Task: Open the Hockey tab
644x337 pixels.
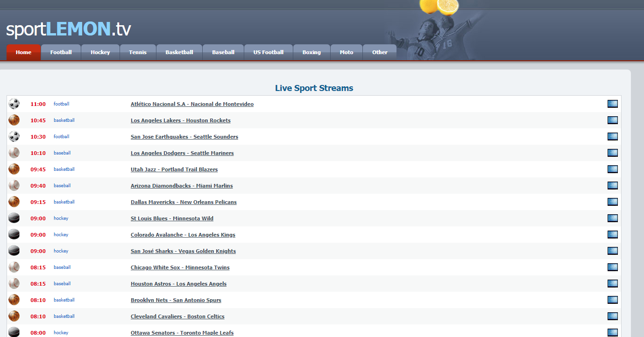Action: pyautogui.click(x=100, y=52)
